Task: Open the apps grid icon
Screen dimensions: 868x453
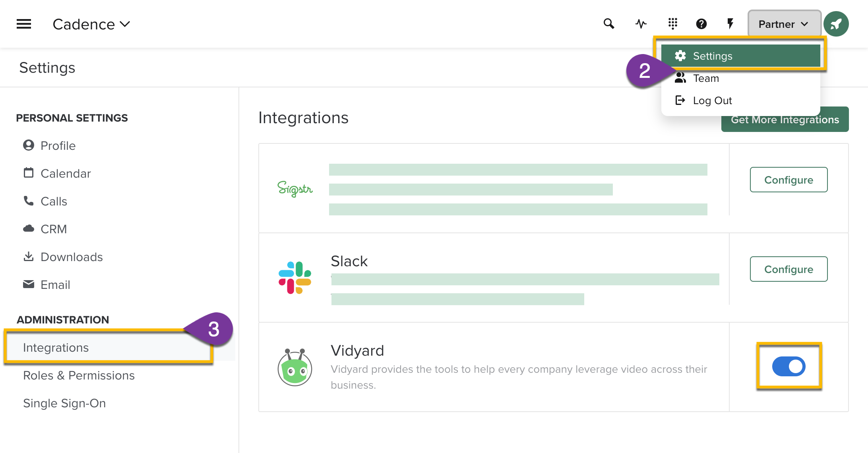Action: click(672, 24)
